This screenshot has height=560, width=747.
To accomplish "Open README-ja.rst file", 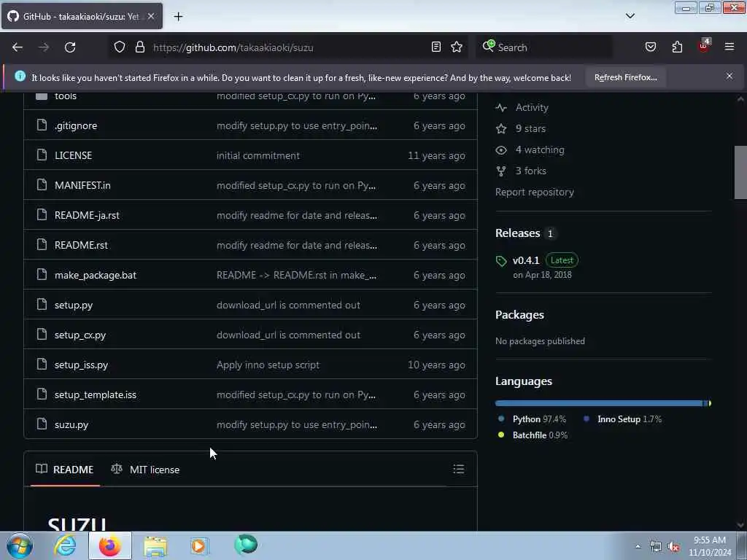I will (87, 215).
